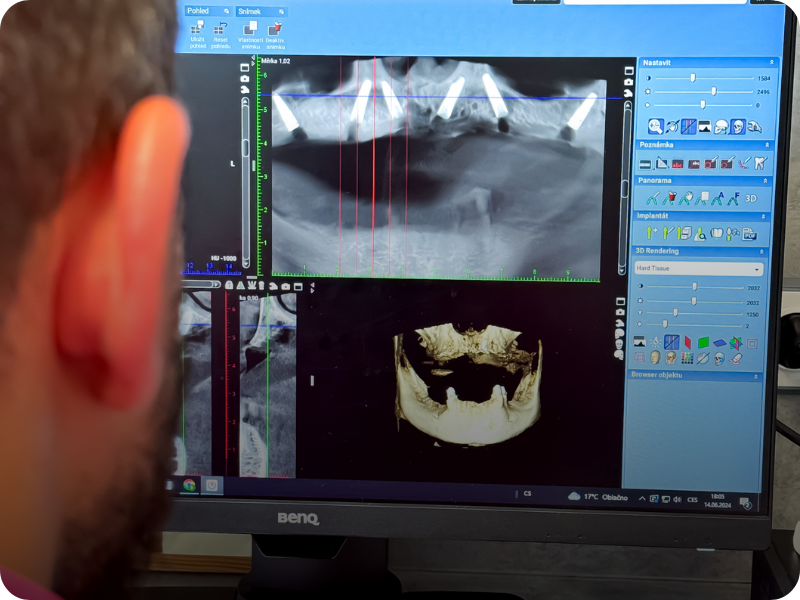Open Vlastnosti snímku image properties
Image resolution: width=800 pixels, height=600 pixels.
pos(250,30)
